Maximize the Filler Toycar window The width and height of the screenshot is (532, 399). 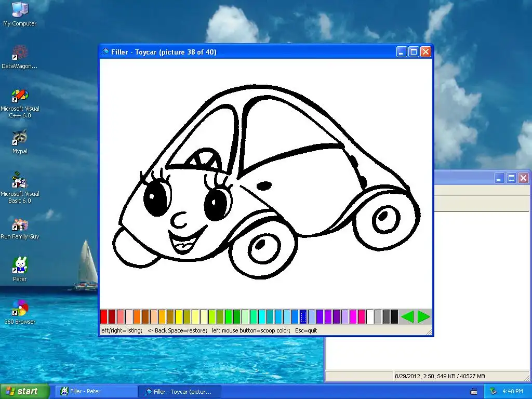point(414,52)
